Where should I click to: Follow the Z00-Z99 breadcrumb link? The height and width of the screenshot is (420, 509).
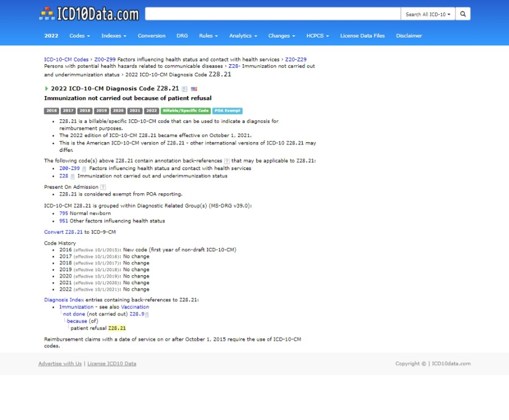click(x=105, y=60)
